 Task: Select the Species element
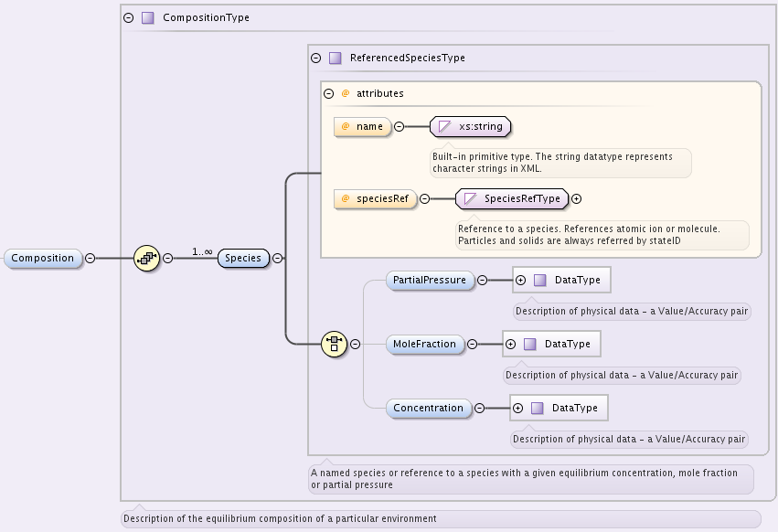pyautogui.click(x=243, y=259)
